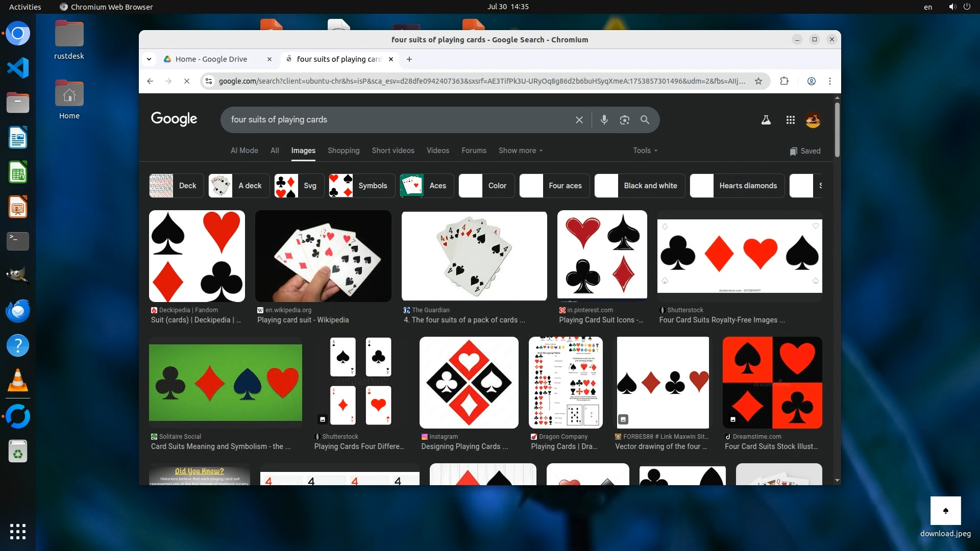Click the Search Labs flask icon
Screen dimensions: 980x551
click(766, 120)
